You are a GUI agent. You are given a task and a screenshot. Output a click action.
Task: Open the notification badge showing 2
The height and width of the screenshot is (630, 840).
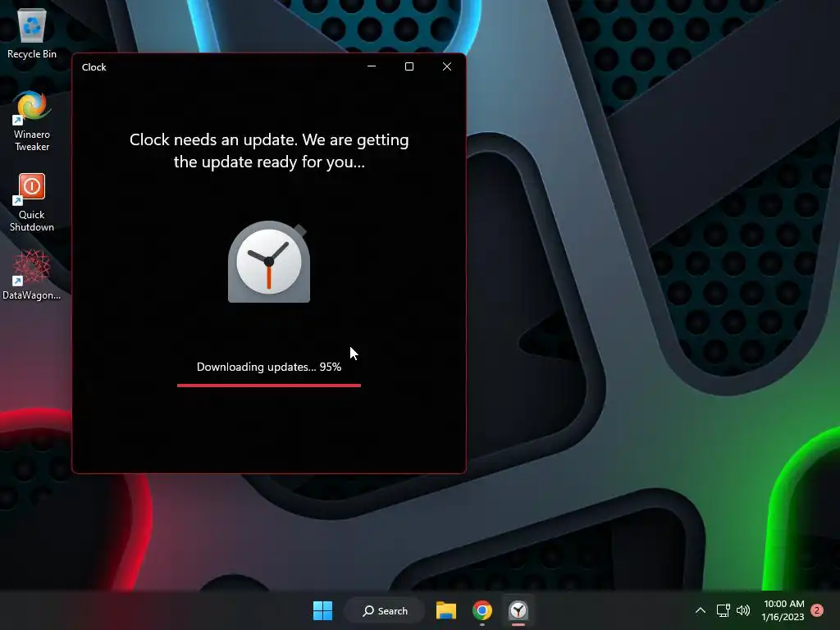point(817,610)
